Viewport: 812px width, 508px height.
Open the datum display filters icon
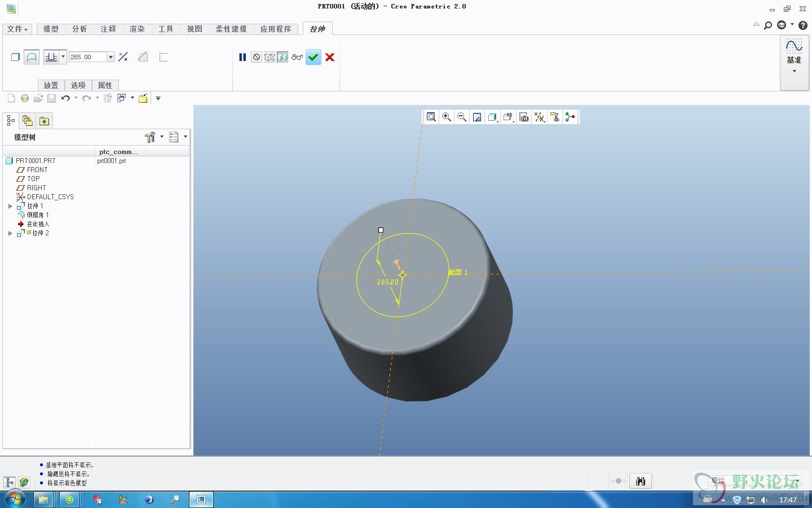pos(540,117)
